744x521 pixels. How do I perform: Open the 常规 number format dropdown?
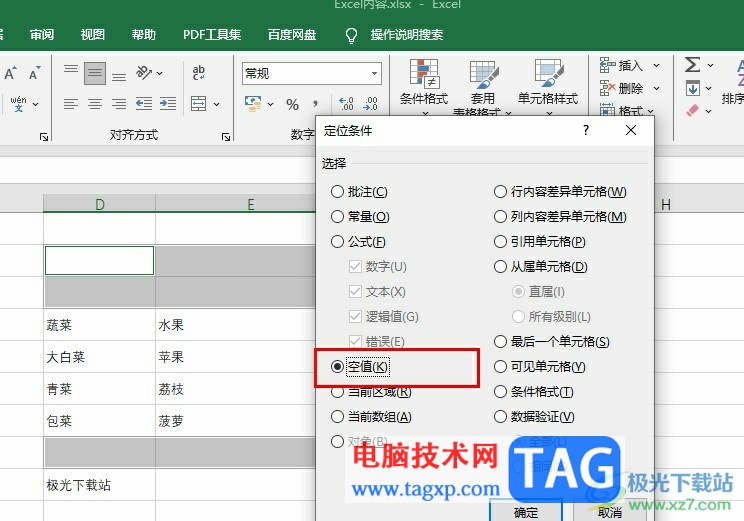click(374, 74)
